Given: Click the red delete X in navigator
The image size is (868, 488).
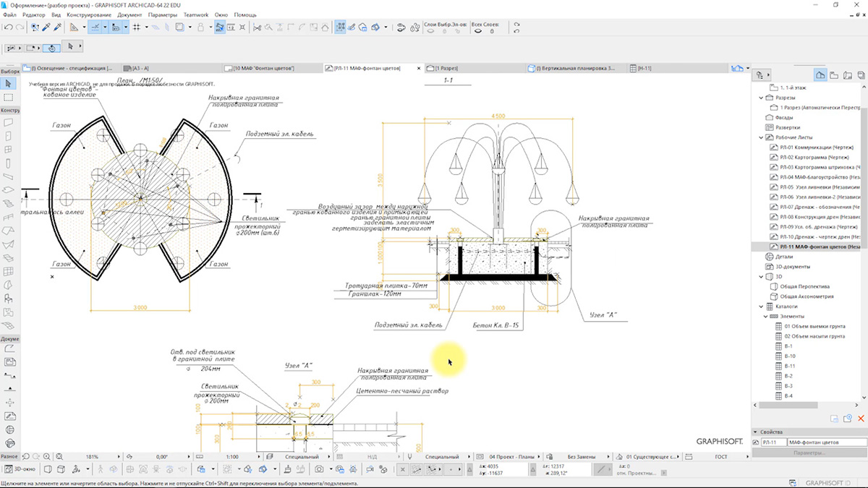Looking at the screenshot, I should (861, 419).
